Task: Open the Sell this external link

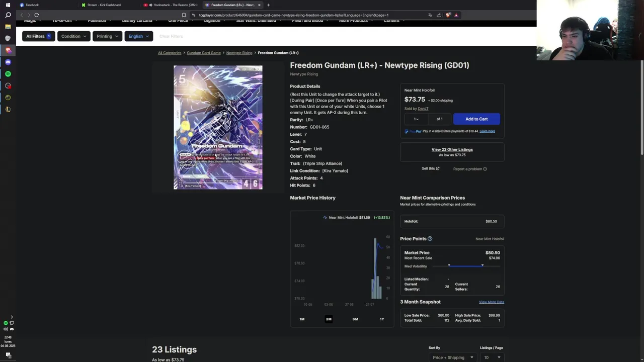Action: pos(430,168)
